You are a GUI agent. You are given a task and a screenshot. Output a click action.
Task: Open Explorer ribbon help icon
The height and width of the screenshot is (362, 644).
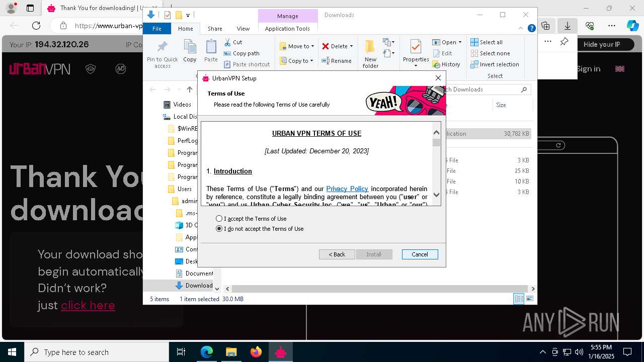point(531,29)
